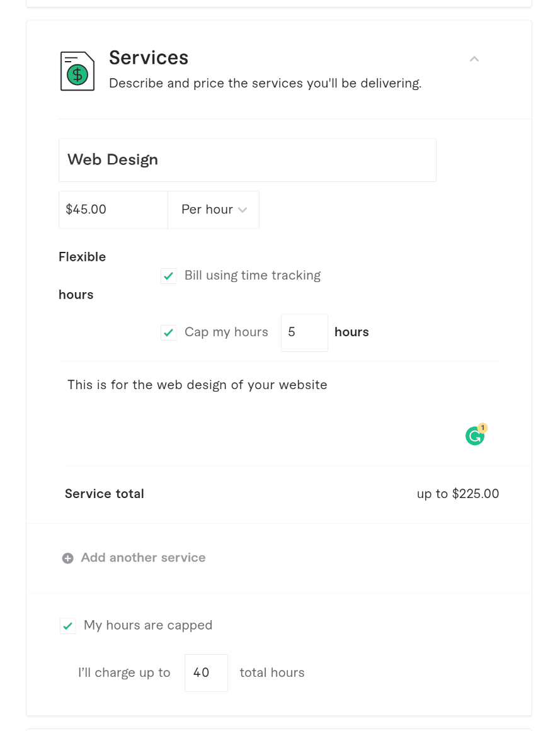The image size is (560, 731).
Task: Click the $45.00 price field
Action: point(113,210)
